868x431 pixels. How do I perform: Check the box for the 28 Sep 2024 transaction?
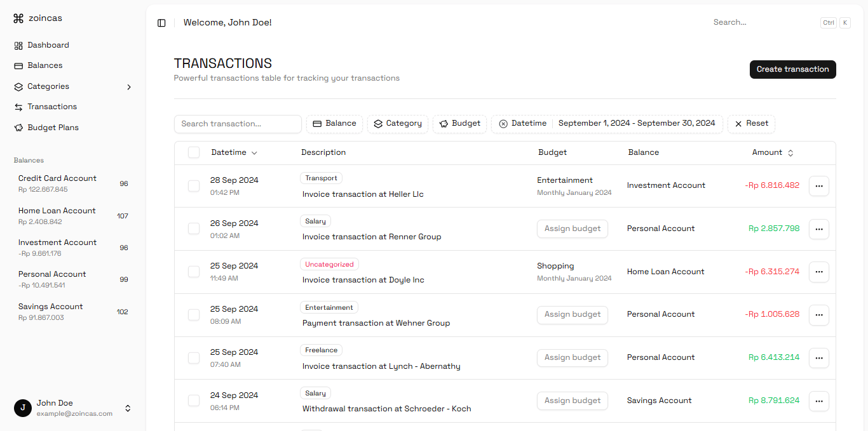[x=194, y=186]
